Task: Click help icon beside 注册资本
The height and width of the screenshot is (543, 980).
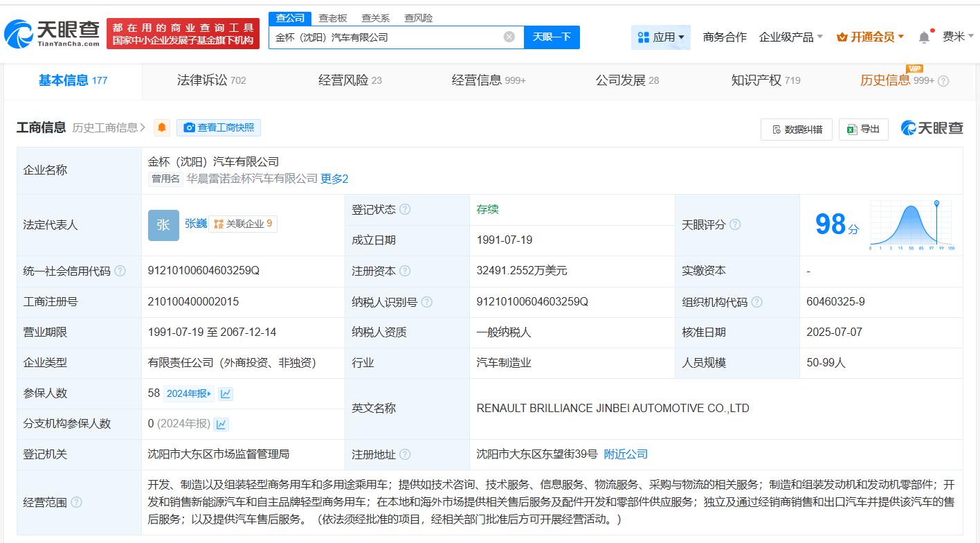Action: [x=405, y=271]
